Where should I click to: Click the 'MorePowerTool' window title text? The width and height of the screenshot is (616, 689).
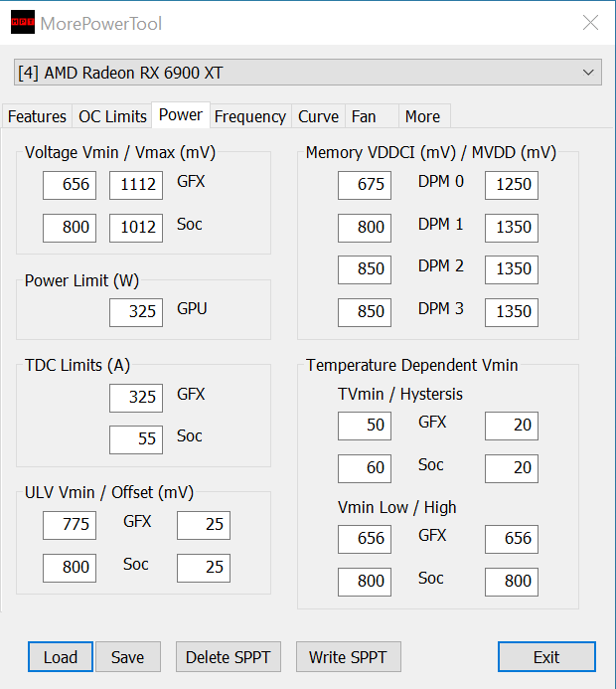[x=101, y=23]
